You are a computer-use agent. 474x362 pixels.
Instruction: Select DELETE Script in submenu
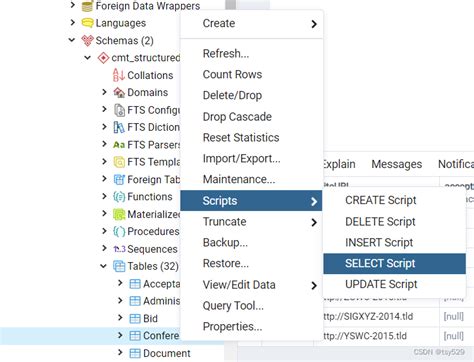(394, 222)
